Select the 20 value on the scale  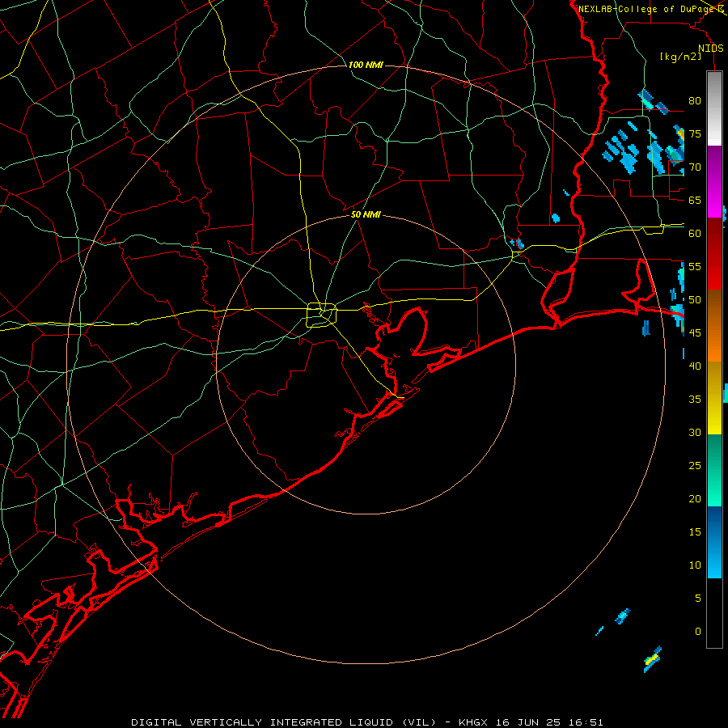(x=695, y=498)
